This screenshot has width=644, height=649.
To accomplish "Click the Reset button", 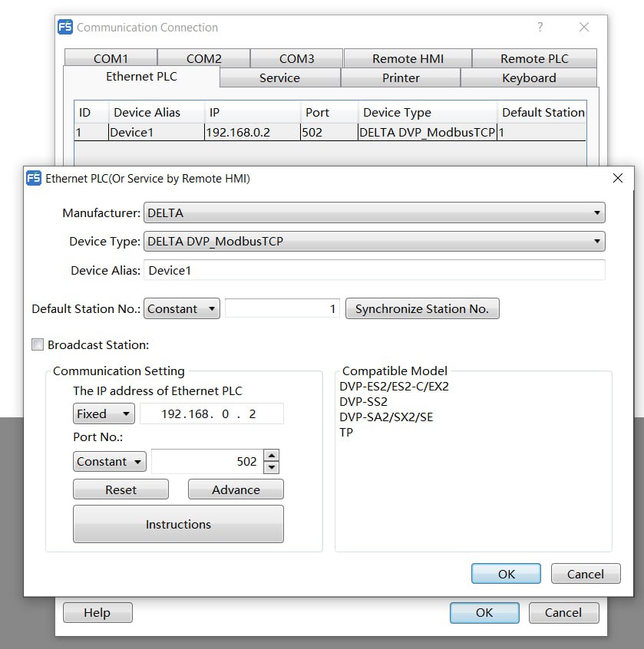I will [x=121, y=489].
